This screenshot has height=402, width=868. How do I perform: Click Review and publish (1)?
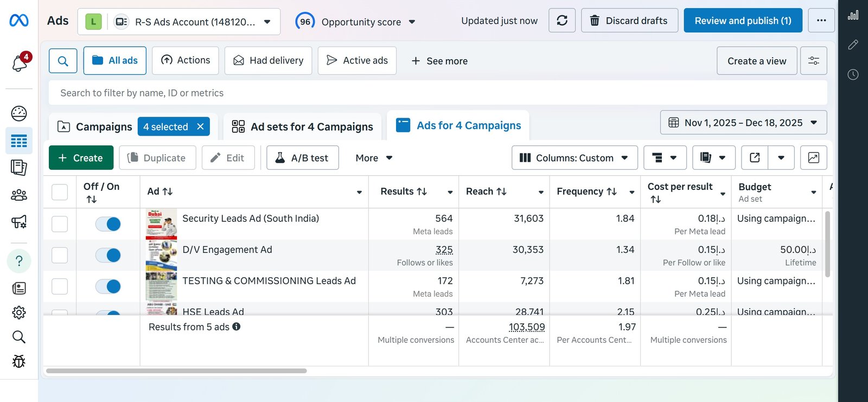[x=743, y=21]
